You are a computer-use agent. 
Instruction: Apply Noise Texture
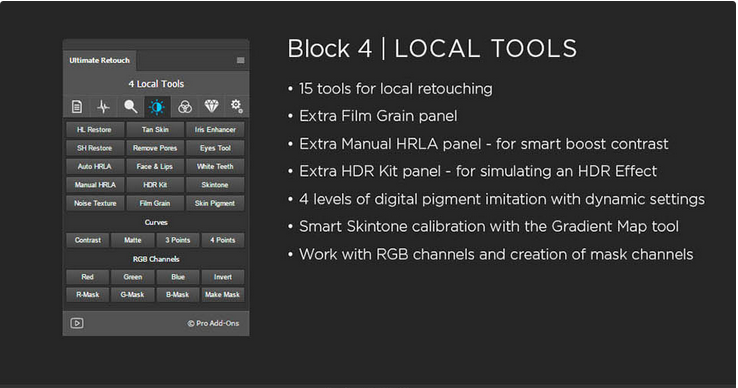[95, 203]
